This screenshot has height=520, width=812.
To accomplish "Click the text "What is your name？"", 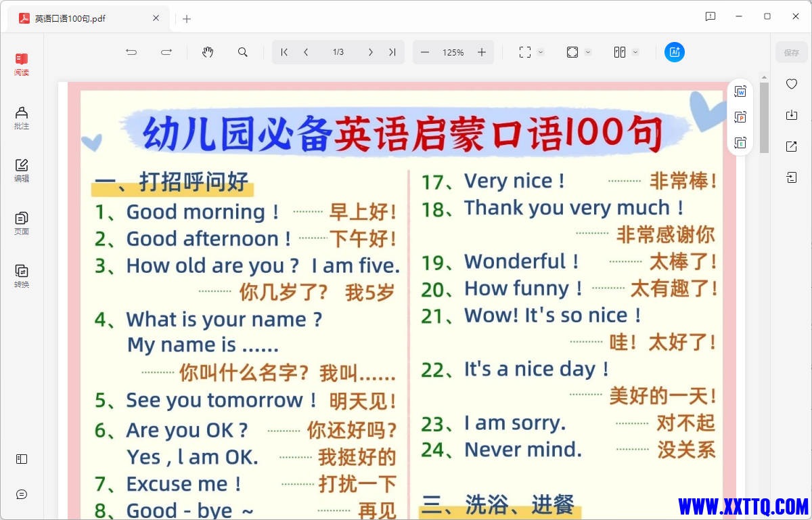I will click(x=225, y=319).
